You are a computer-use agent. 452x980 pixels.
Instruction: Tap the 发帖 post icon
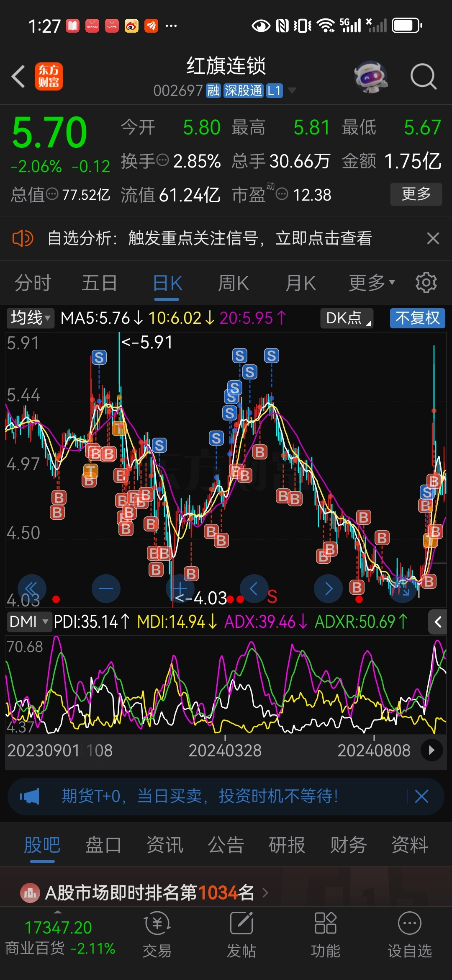pos(241,934)
